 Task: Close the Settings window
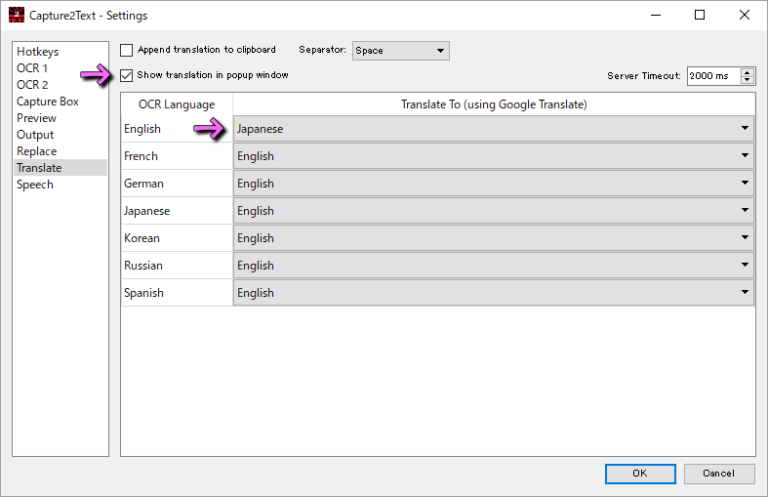coord(745,15)
